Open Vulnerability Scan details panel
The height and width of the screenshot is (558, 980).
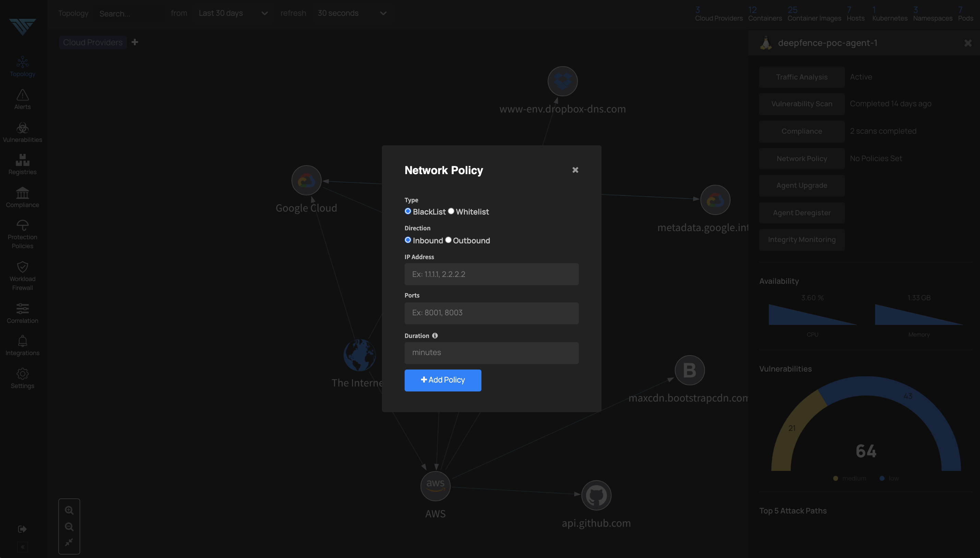[x=802, y=104]
